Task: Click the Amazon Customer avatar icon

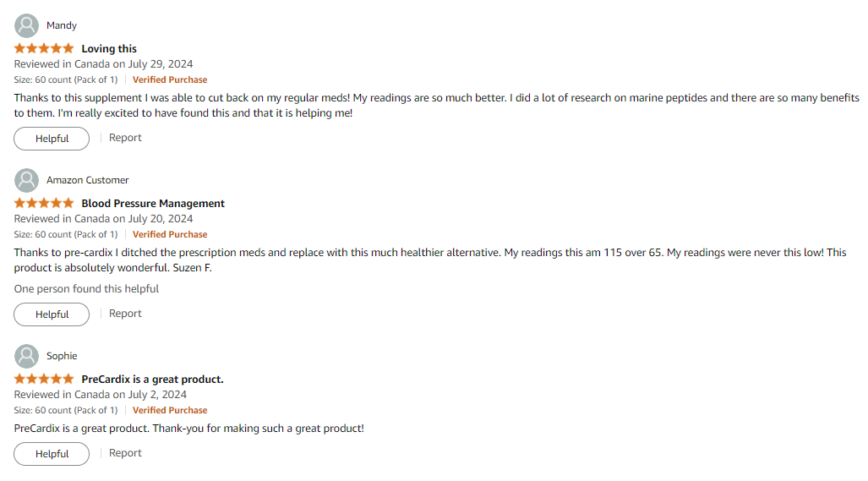Action: [x=26, y=180]
